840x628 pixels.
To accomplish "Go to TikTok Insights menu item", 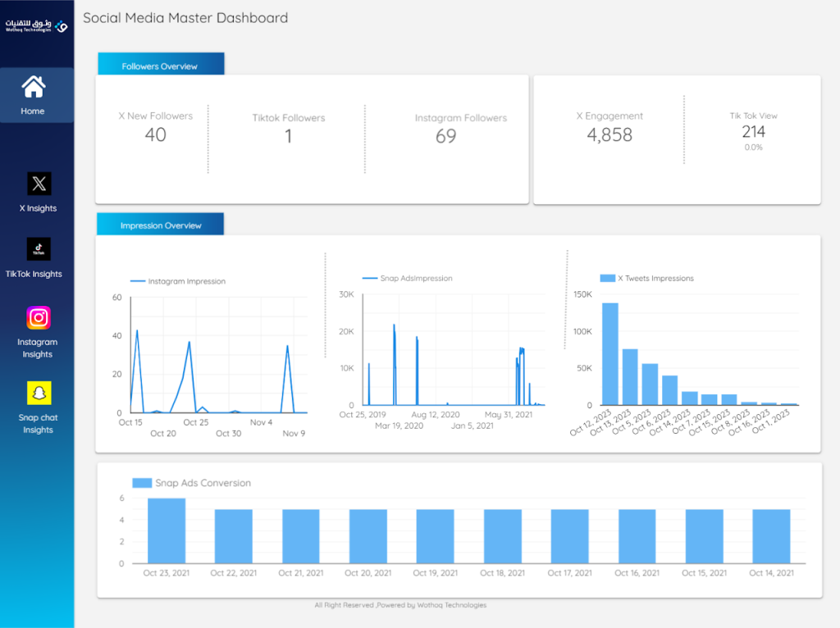I will (34, 274).
